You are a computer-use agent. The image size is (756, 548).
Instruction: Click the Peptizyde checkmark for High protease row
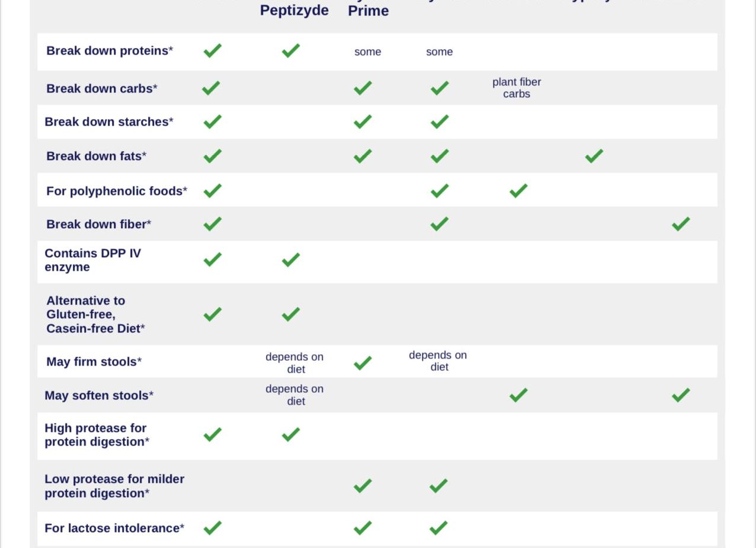[x=290, y=434]
